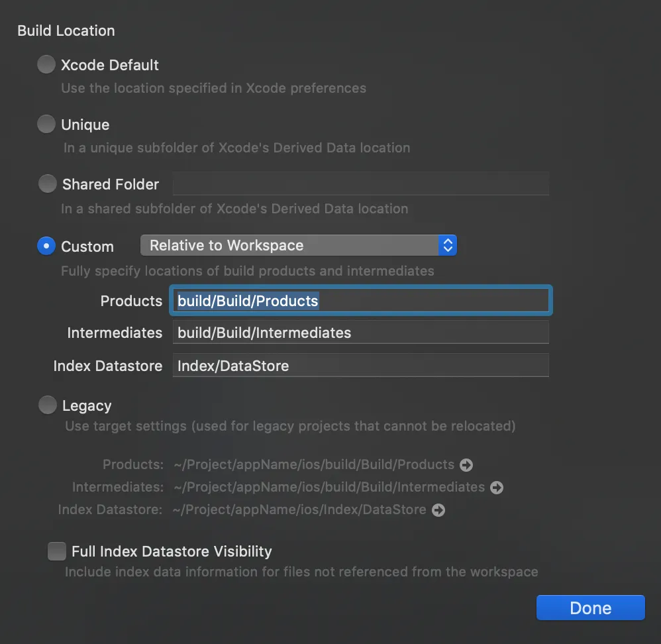
Task: Click the Full Index Datastore Visibility label
Action: [172, 551]
